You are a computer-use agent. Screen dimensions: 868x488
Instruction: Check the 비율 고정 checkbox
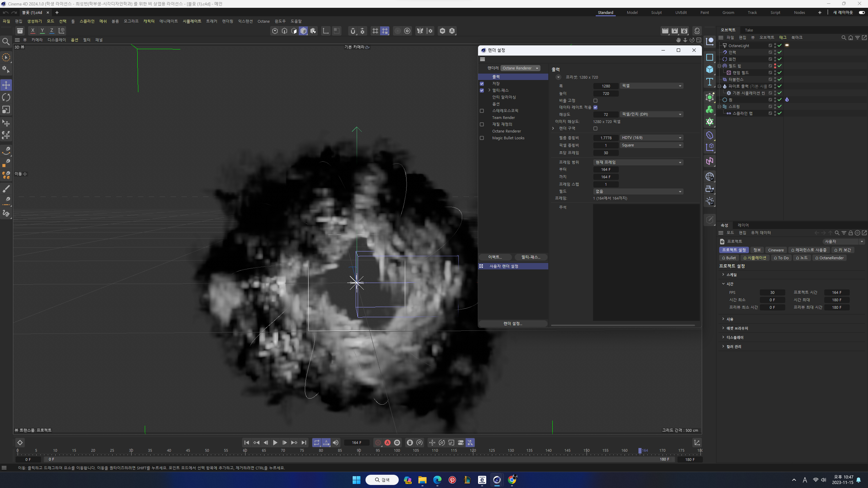tap(595, 101)
